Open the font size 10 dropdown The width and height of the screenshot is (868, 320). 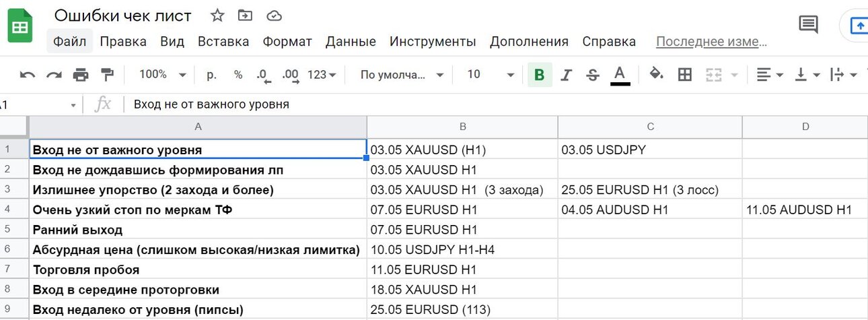point(491,74)
